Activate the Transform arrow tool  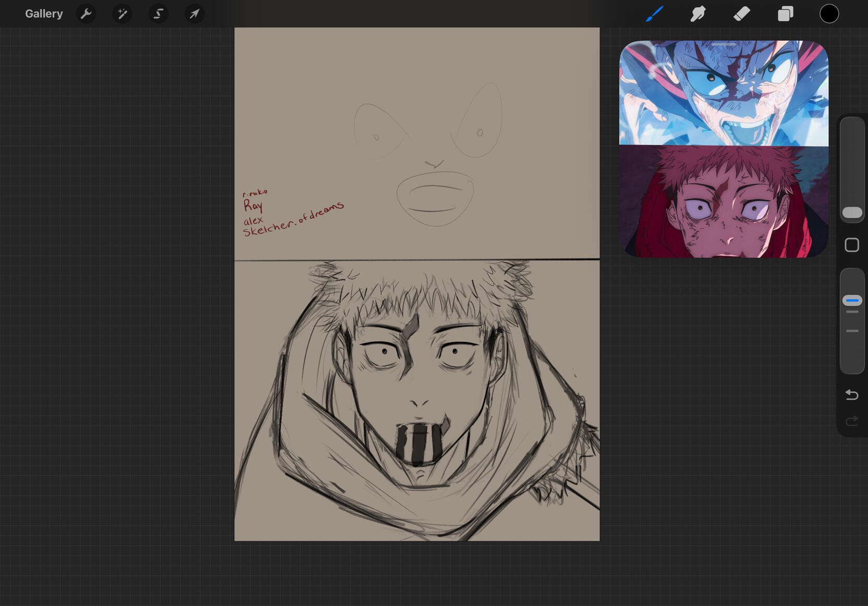click(194, 14)
